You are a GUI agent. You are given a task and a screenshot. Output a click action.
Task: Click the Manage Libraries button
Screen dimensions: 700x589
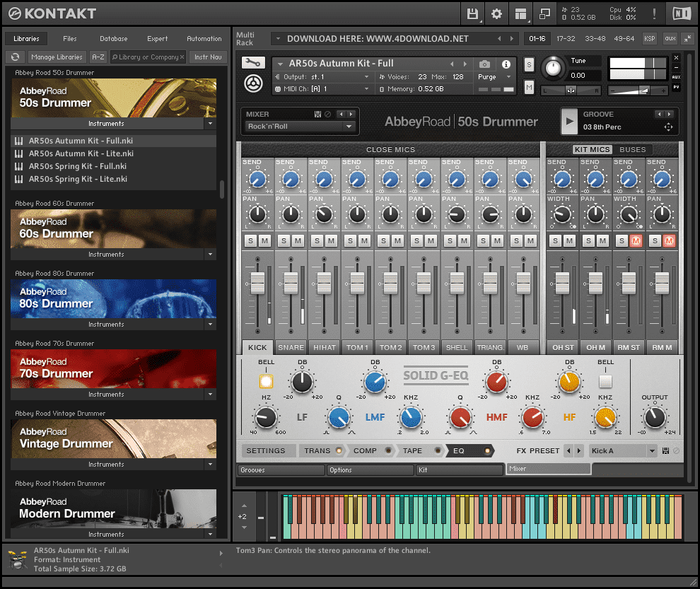pyautogui.click(x=57, y=57)
